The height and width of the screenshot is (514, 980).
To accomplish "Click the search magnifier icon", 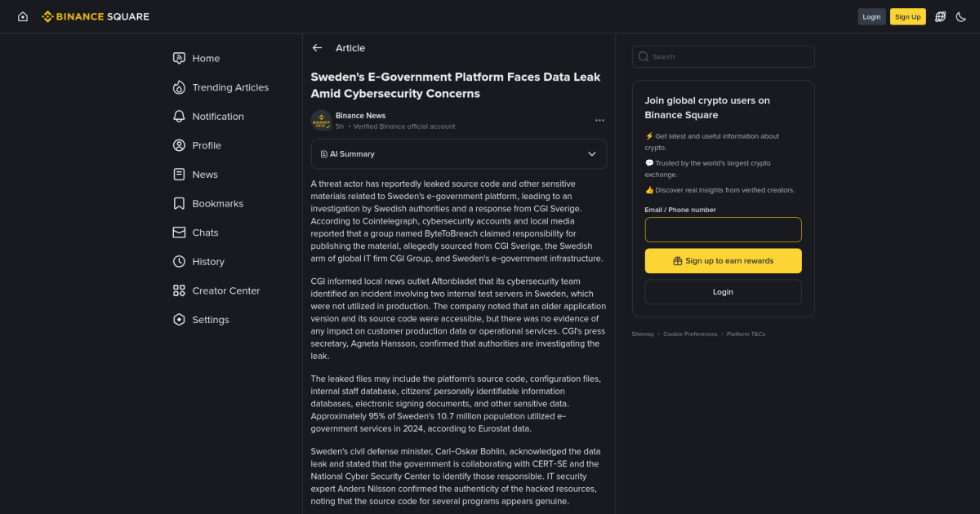I will tap(644, 56).
